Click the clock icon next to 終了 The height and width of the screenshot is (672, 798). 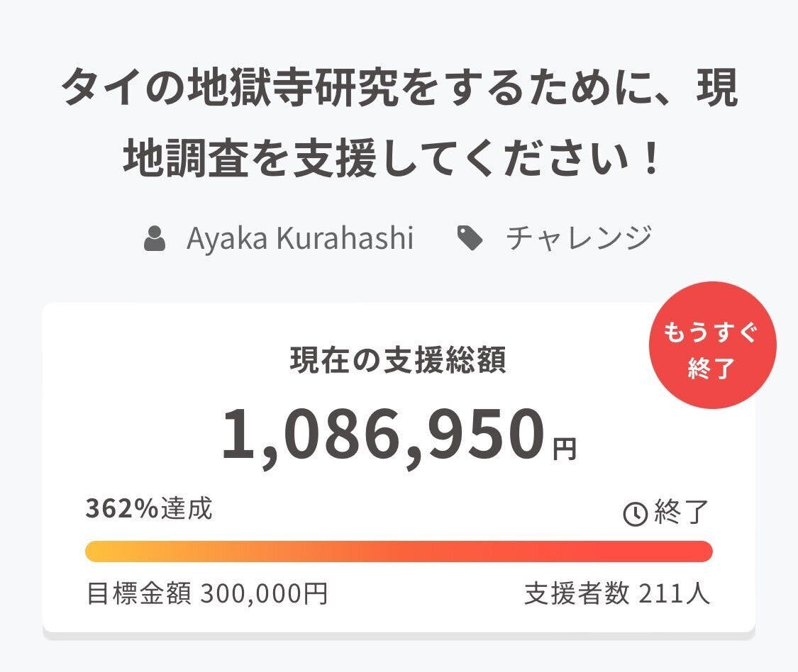click(x=634, y=514)
